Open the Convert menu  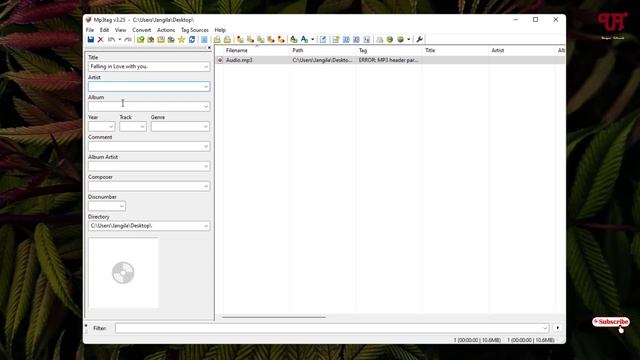pos(142,30)
